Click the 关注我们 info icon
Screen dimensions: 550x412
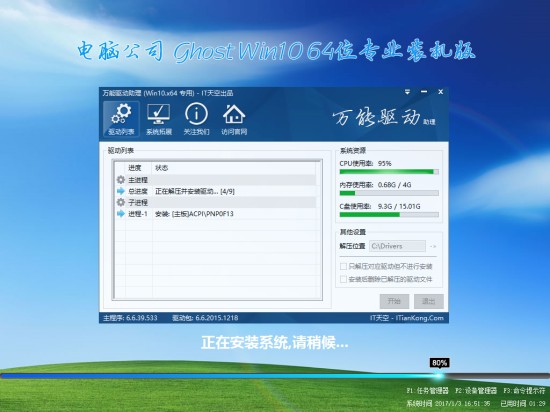(x=196, y=119)
